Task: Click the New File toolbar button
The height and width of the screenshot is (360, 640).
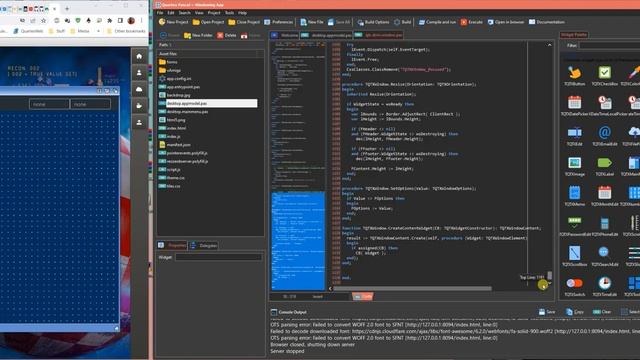Action: 312,22
